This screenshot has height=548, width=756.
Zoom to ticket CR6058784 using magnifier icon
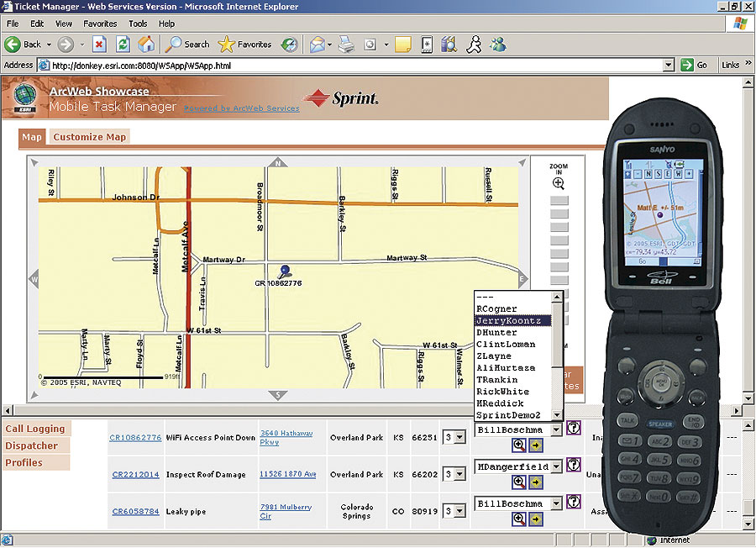519,519
